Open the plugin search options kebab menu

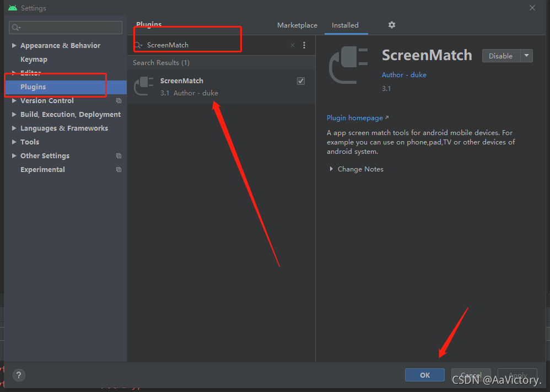click(x=304, y=45)
